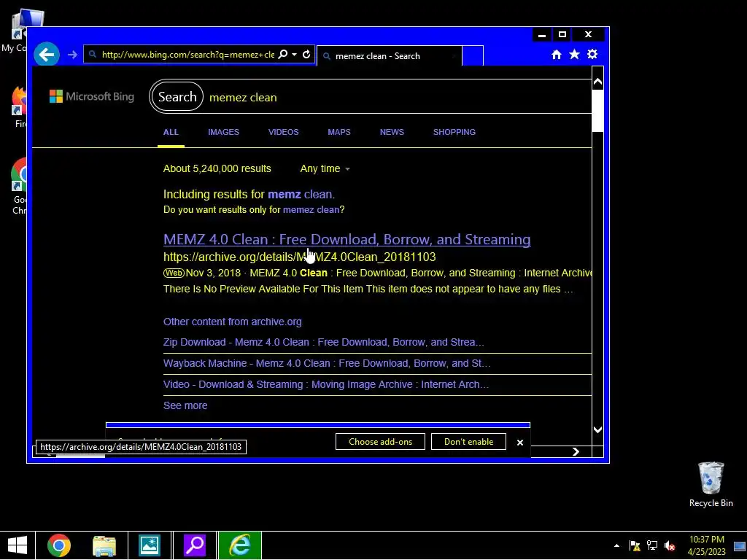Open File Explorer from the taskbar

[104, 545]
